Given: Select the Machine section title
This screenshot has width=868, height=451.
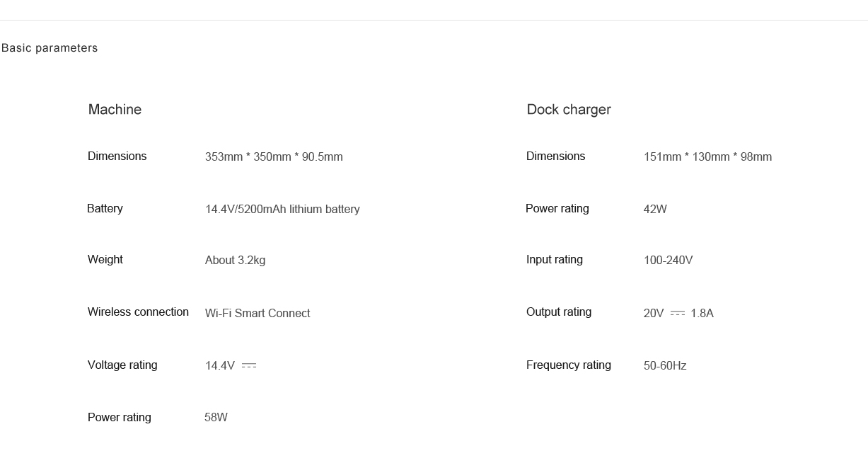Looking at the screenshot, I should (x=115, y=110).
